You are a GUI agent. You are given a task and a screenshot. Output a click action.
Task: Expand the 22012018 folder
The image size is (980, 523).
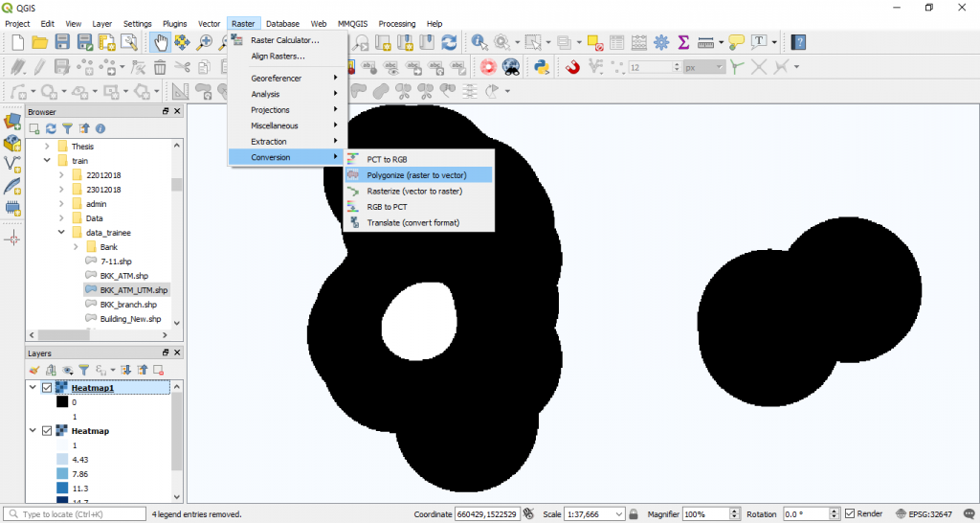tap(61, 175)
